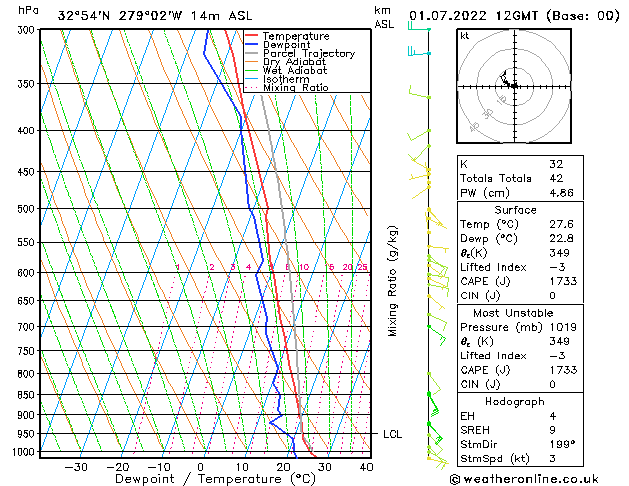The height and width of the screenshot is (486, 629).
Task: Select the Dewpoint legend entry
Action: pos(288,45)
